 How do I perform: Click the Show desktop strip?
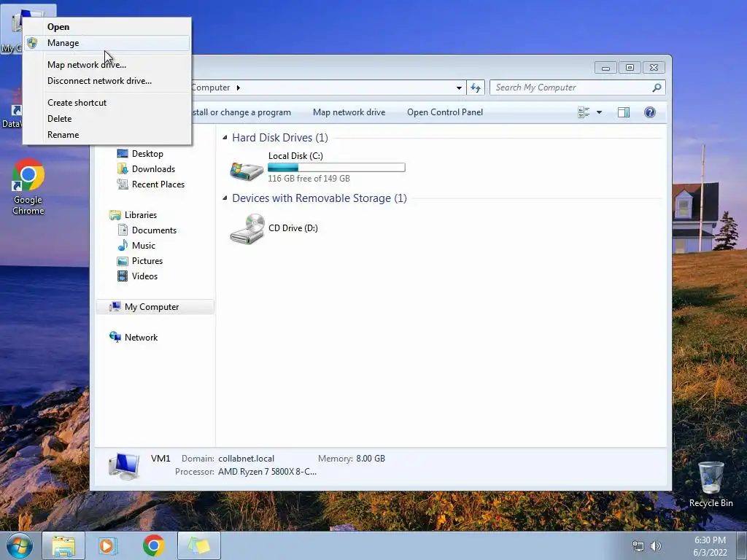[x=742, y=546]
